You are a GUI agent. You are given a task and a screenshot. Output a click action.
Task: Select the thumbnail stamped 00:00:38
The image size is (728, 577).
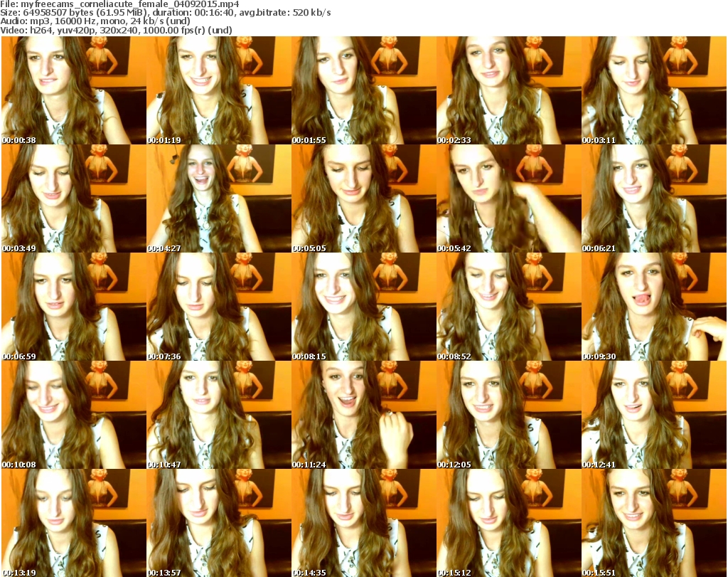[74, 90]
